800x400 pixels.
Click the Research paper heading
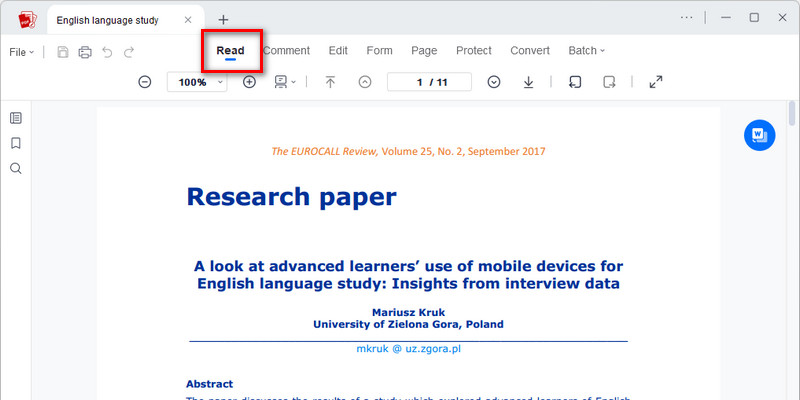(291, 196)
